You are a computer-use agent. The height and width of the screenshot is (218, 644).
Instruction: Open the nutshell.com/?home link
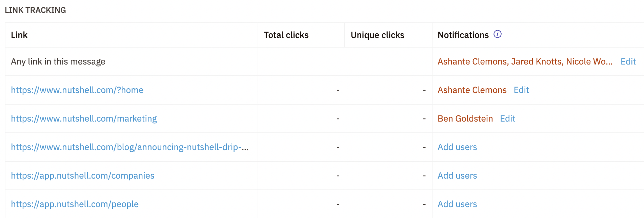[x=77, y=90]
